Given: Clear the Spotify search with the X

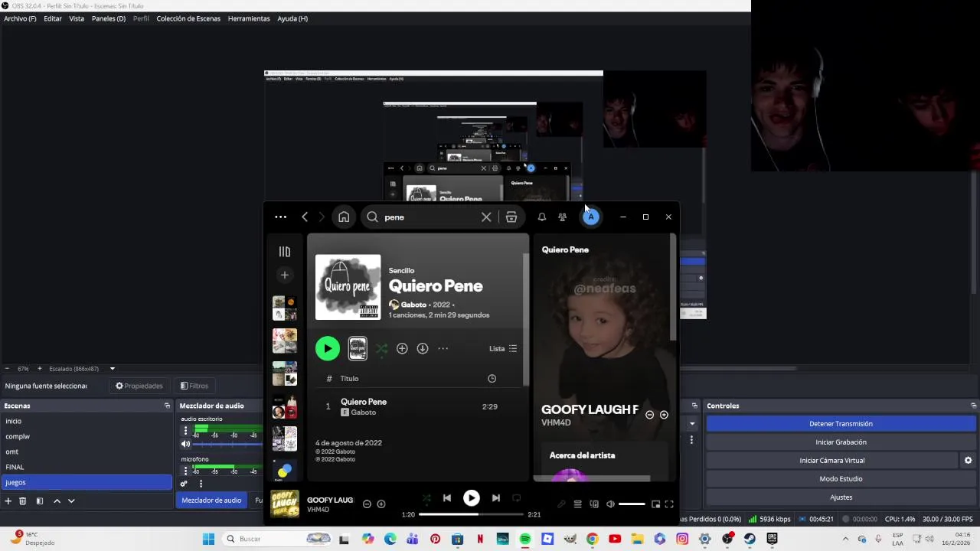Looking at the screenshot, I should point(486,217).
